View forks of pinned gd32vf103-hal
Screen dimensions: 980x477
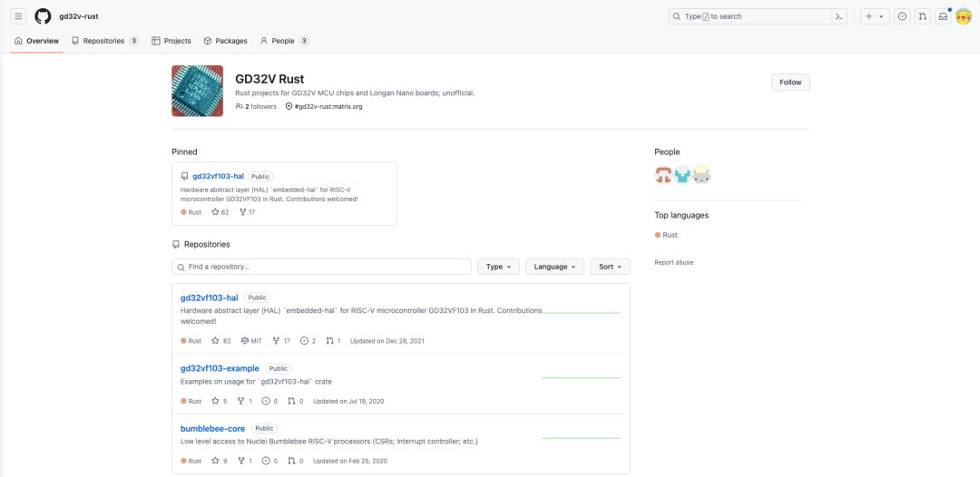(248, 212)
